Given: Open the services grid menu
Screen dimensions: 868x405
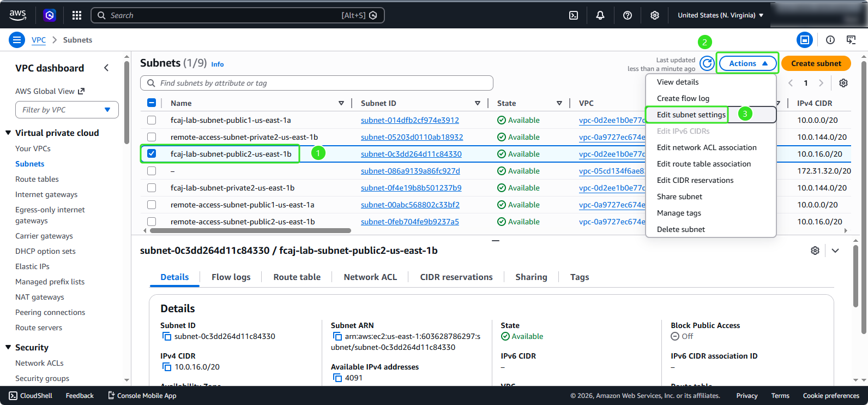Looking at the screenshot, I should click(77, 15).
